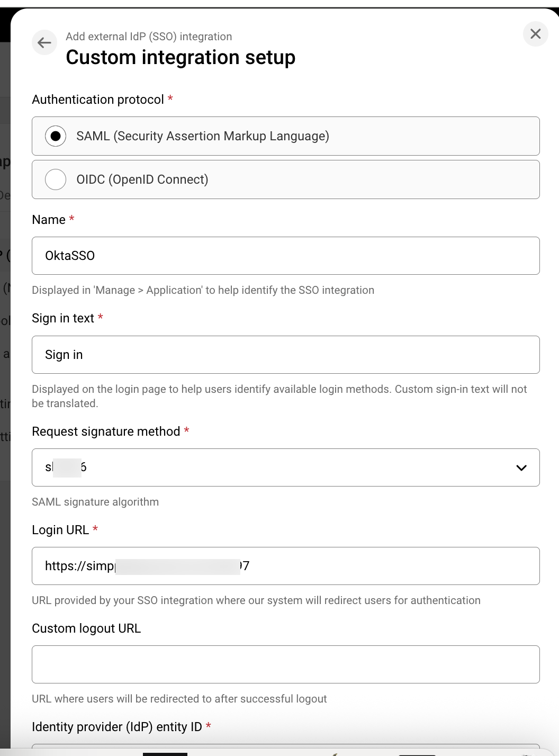
Task: Click the Request signature method label
Action: click(x=106, y=431)
